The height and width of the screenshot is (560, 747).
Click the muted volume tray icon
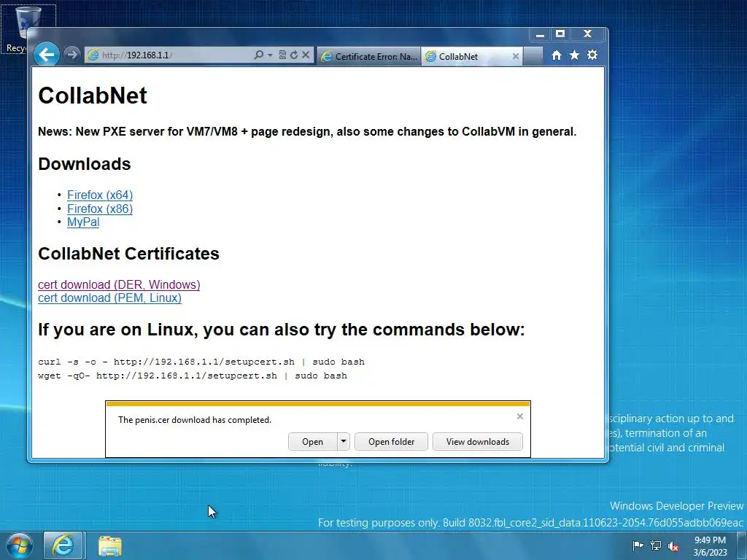tap(673, 546)
